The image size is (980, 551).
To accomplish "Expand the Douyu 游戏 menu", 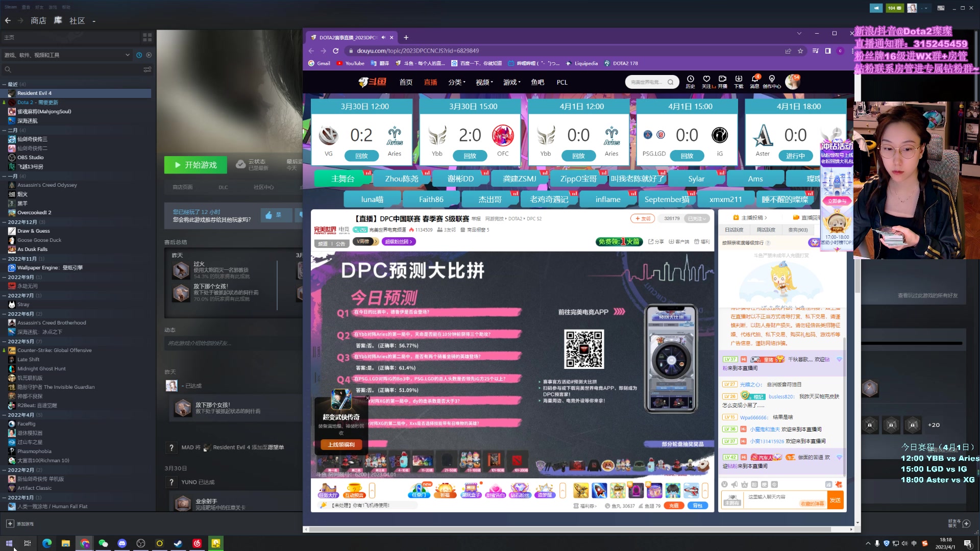I will [512, 82].
